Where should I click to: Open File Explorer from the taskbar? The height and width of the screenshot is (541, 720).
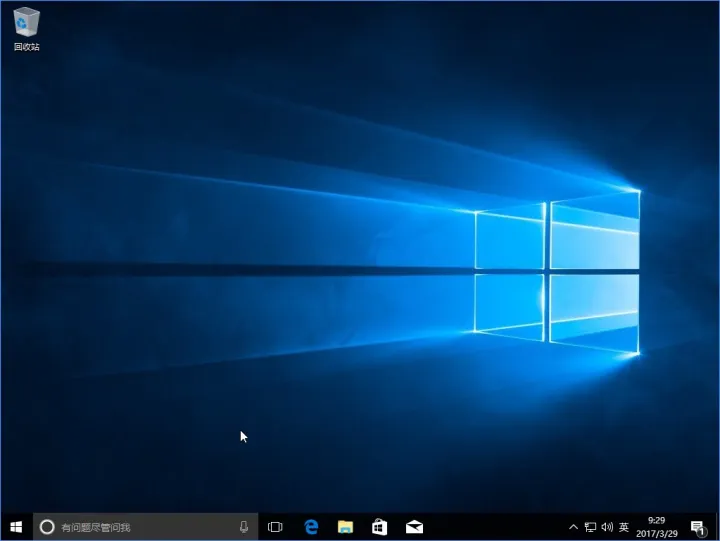click(345, 527)
